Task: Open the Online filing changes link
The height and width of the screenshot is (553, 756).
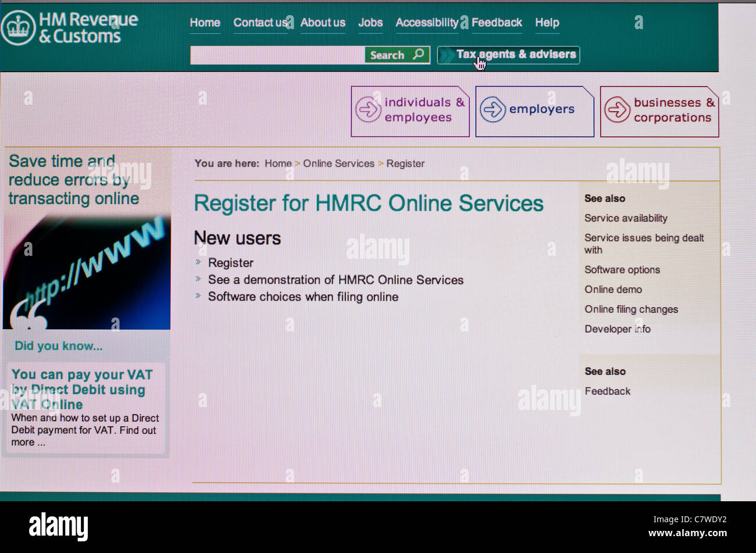Action: tap(631, 309)
